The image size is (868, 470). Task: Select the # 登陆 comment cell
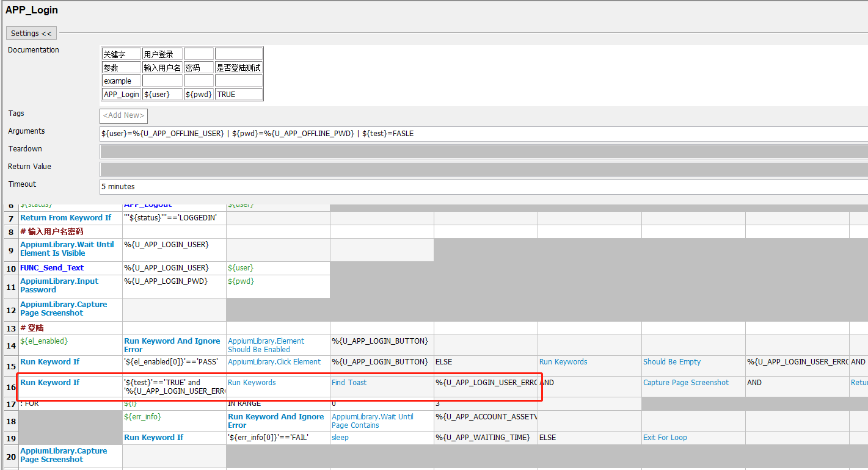coord(32,328)
